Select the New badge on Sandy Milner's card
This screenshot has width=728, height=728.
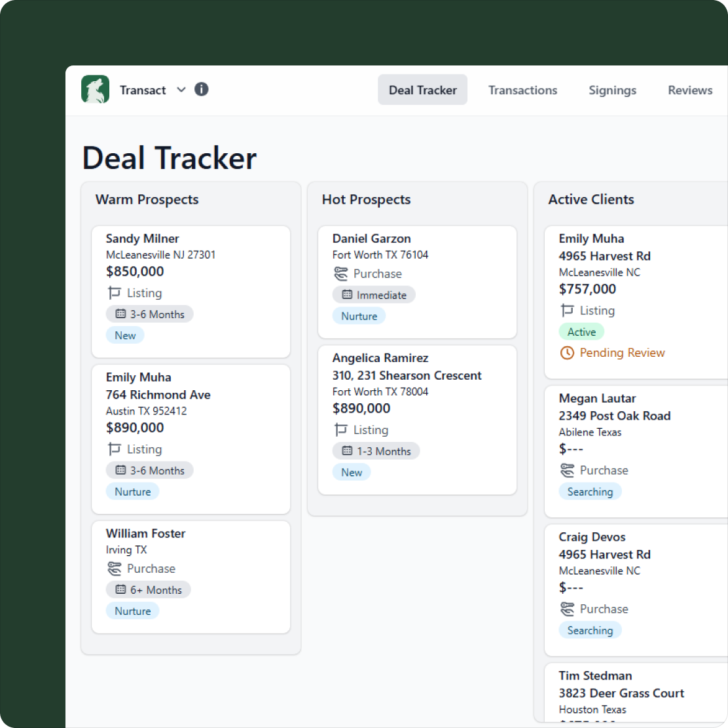[x=125, y=335]
